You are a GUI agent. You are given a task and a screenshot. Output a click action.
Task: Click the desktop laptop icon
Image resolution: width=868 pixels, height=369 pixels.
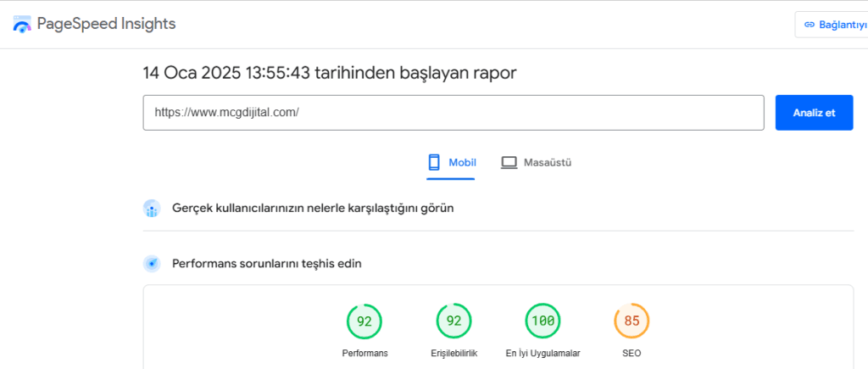click(509, 163)
